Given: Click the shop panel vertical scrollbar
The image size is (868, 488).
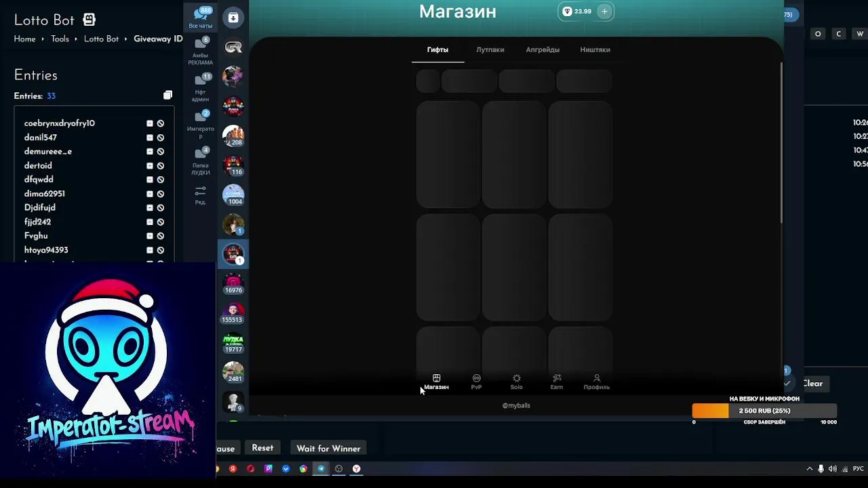Looking at the screenshot, I should pos(781,143).
